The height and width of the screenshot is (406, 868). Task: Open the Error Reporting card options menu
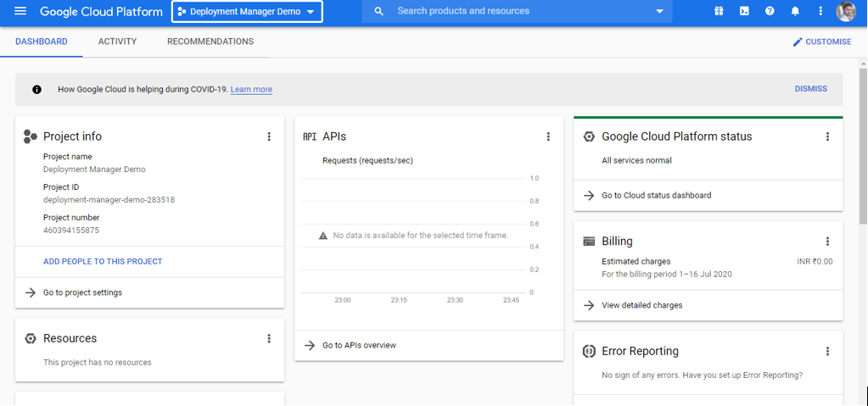827,351
